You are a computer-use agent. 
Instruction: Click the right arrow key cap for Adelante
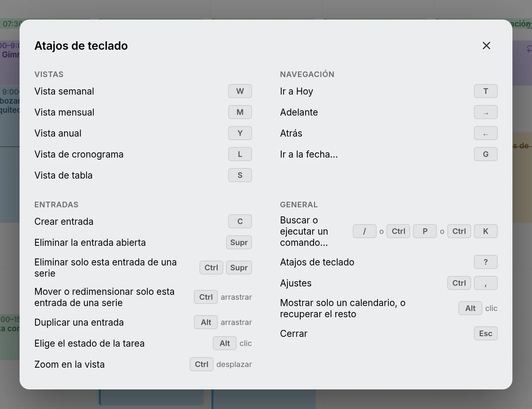[x=486, y=112]
